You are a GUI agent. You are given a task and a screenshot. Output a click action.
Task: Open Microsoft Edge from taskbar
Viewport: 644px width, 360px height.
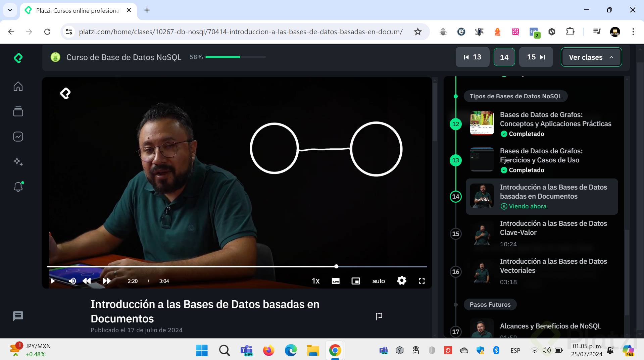coord(291,351)
